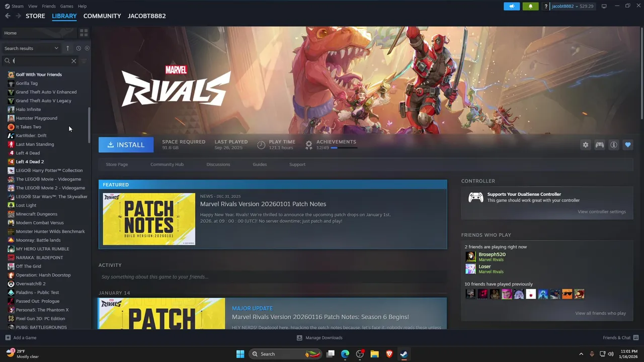Open File Explorer from the taskbar
Screen dimensions: 644x362
(374, 354)
